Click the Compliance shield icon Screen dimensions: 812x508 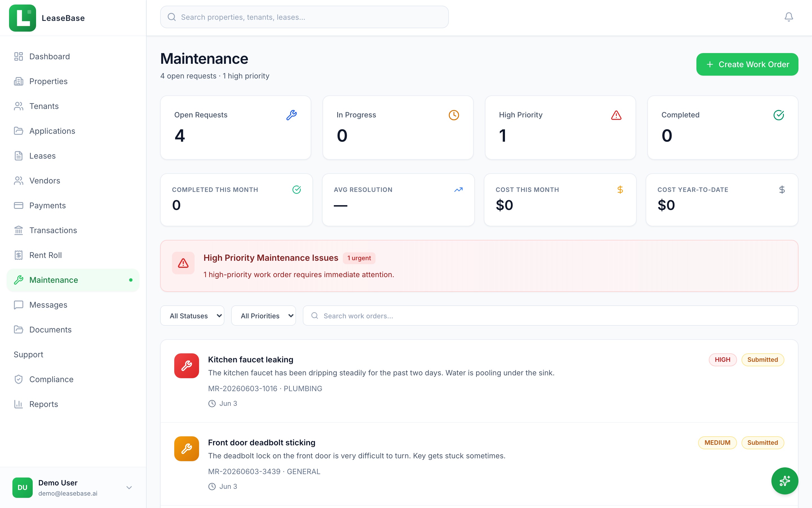18,379
